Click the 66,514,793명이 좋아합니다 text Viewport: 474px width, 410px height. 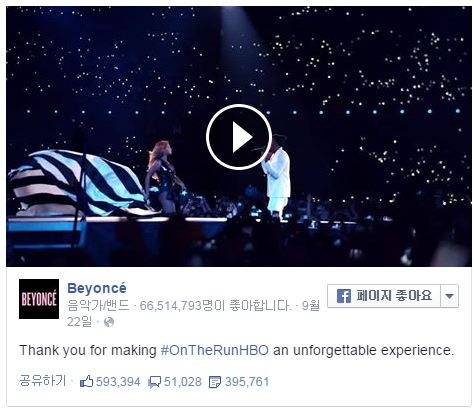[x=215, y=305]
